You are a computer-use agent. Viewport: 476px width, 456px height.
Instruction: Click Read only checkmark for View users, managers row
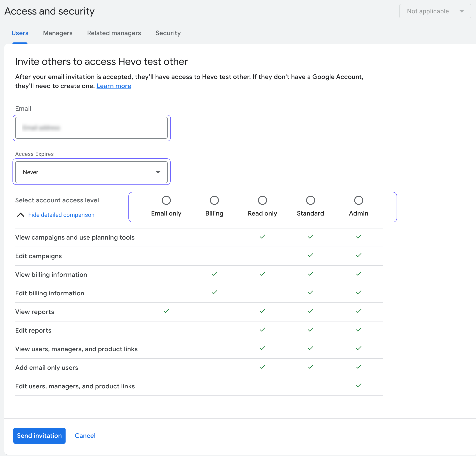[262, 348]
